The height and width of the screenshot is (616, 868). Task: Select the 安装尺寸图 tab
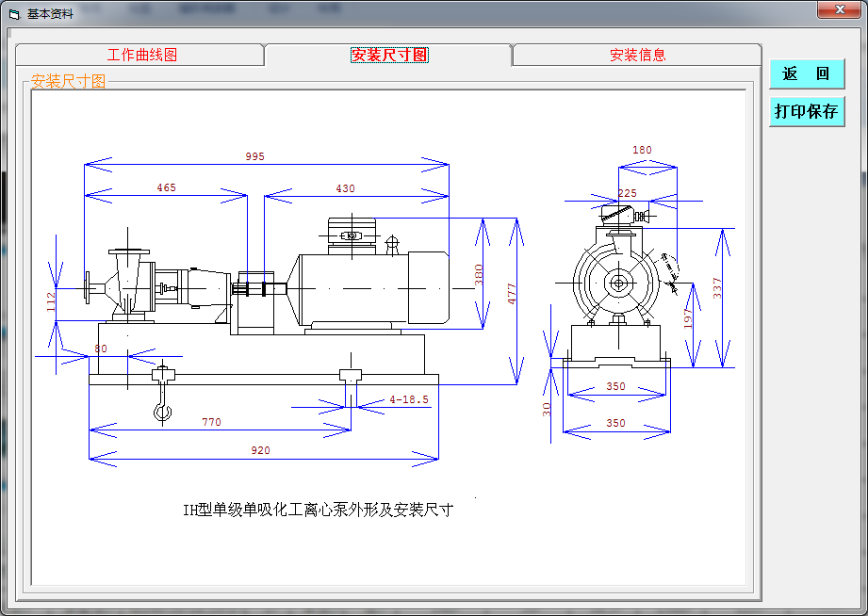(x=389, y=55)
